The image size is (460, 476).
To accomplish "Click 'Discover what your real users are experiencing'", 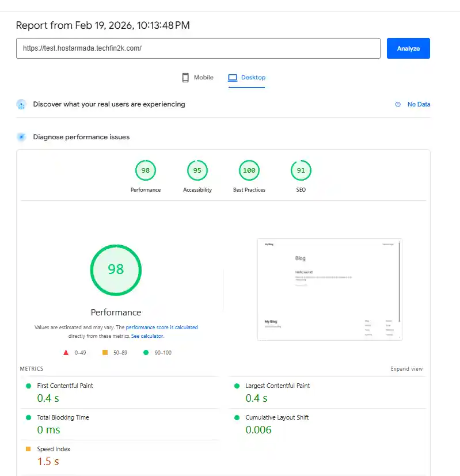I will coord(109,104).
